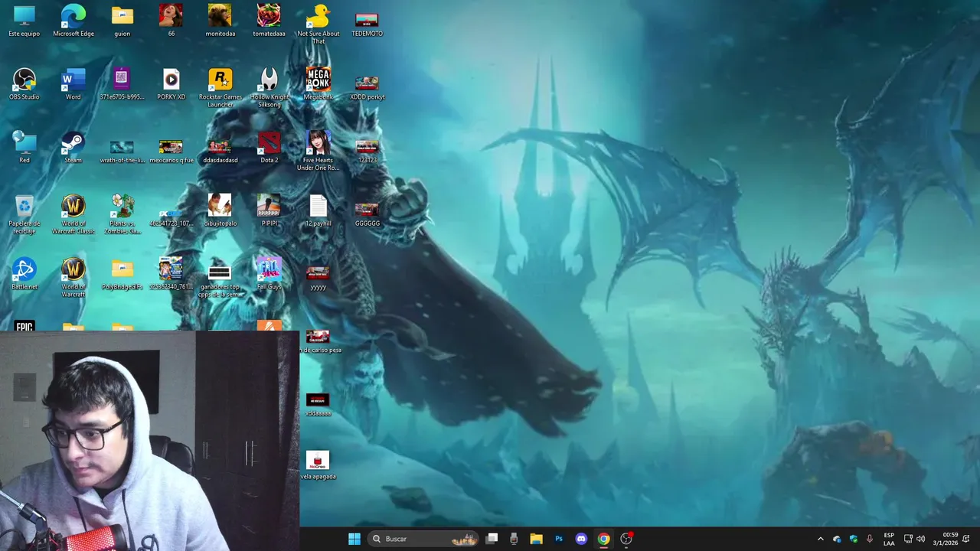Open the Este equipo desktop icon
This screenshot has height=551, width=980.
(24, 21)
